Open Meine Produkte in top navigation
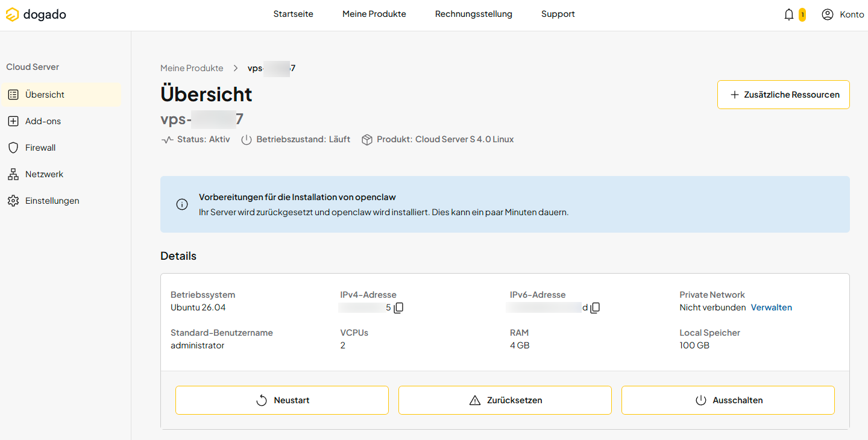 374,14
